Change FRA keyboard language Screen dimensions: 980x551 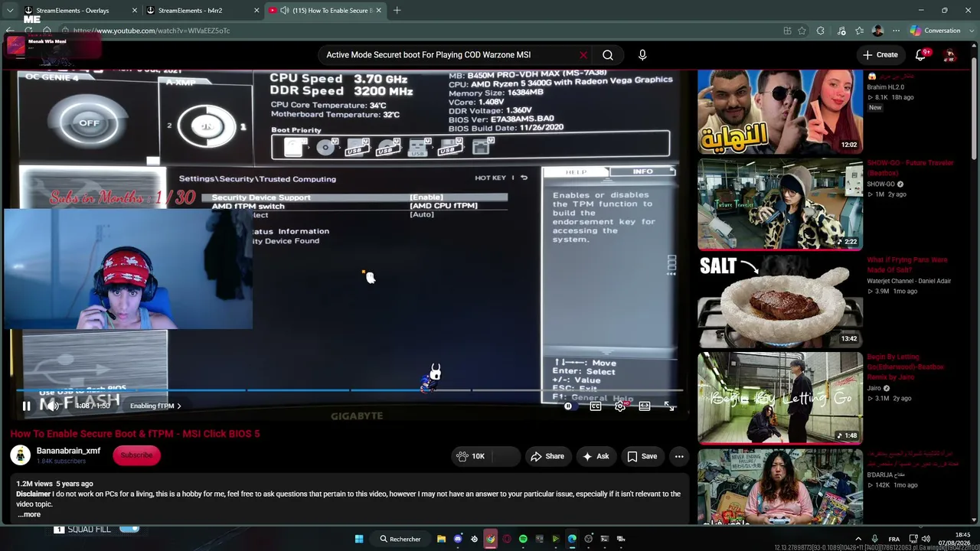click(893, 539)
